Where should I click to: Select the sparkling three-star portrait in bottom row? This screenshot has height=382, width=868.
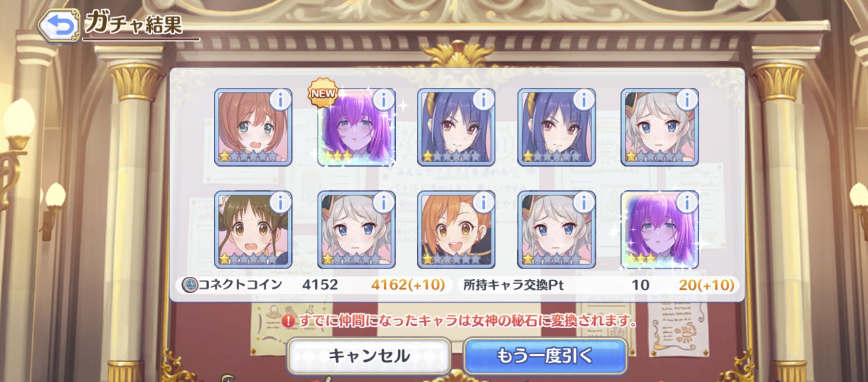660,230
